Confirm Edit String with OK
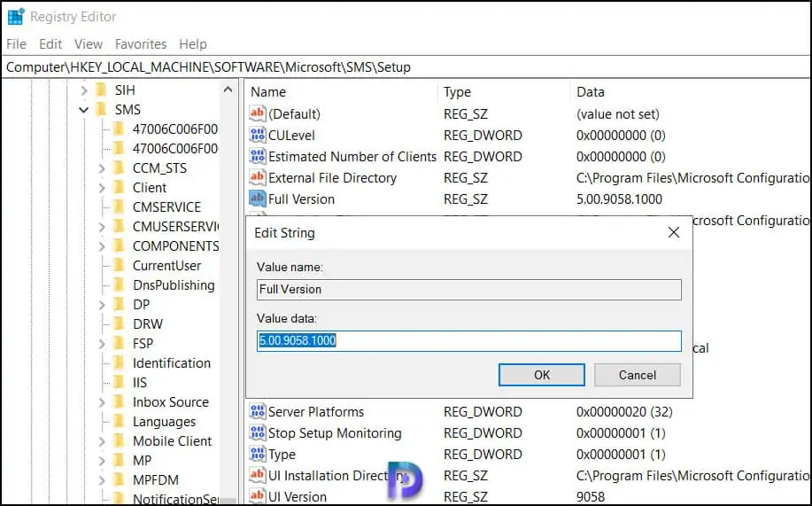Screen dimensions: 812x506 [542, 375]
